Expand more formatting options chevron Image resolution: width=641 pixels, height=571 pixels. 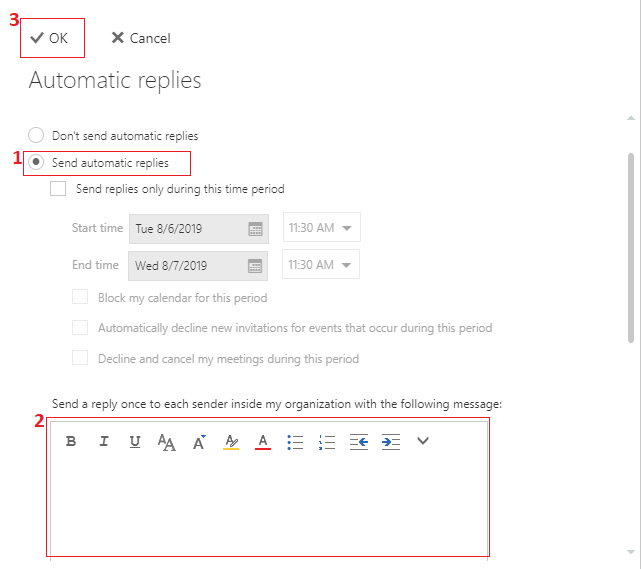(423, 441)
